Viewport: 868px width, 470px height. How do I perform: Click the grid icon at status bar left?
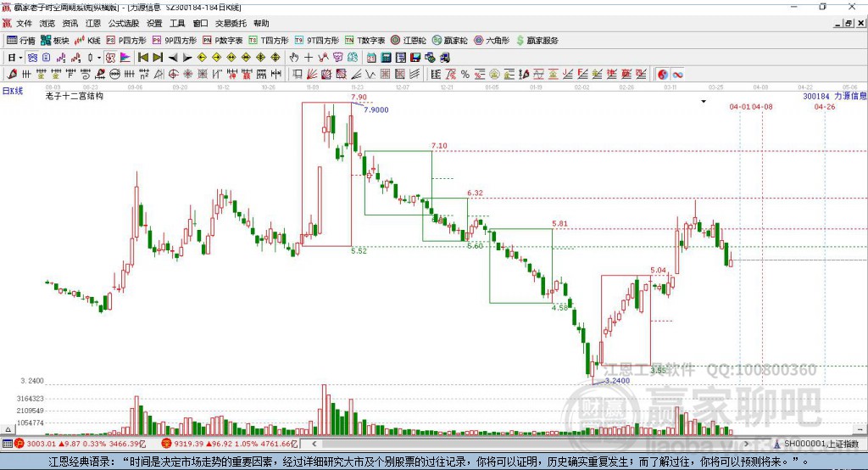[x=7, y=444]
